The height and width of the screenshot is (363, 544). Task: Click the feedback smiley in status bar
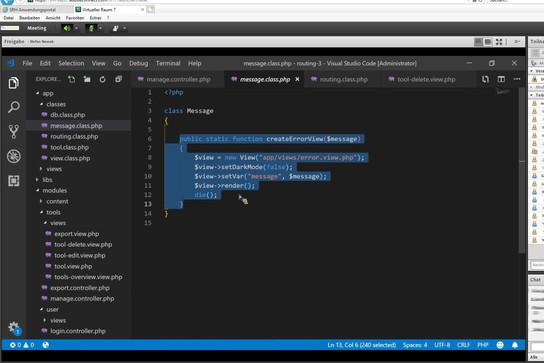[x=500, y=345]
